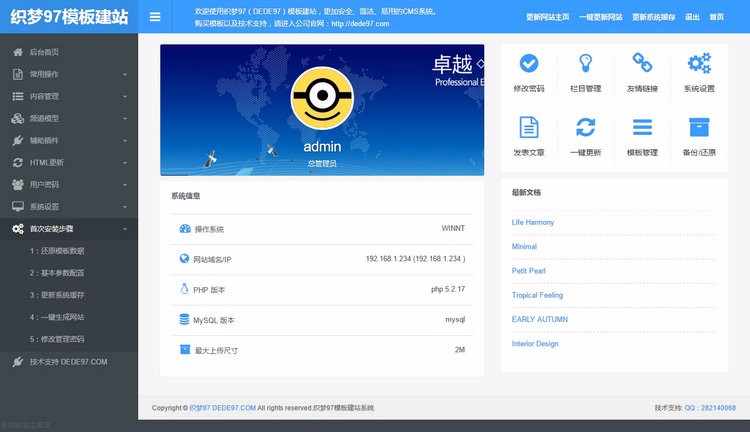Open 友情链接 chain link shortcut icon
The width and height of the screenshot is (750, 432).
tap(642, 63)
